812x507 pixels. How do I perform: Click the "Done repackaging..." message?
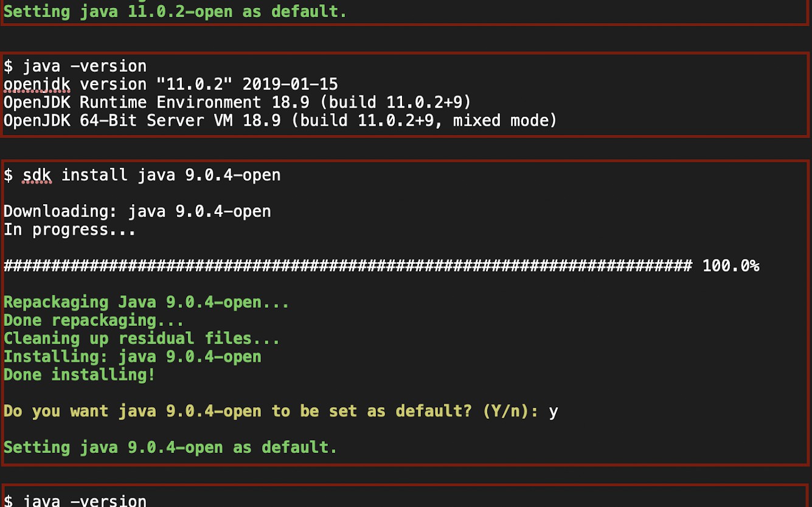(x=94, y=320)
